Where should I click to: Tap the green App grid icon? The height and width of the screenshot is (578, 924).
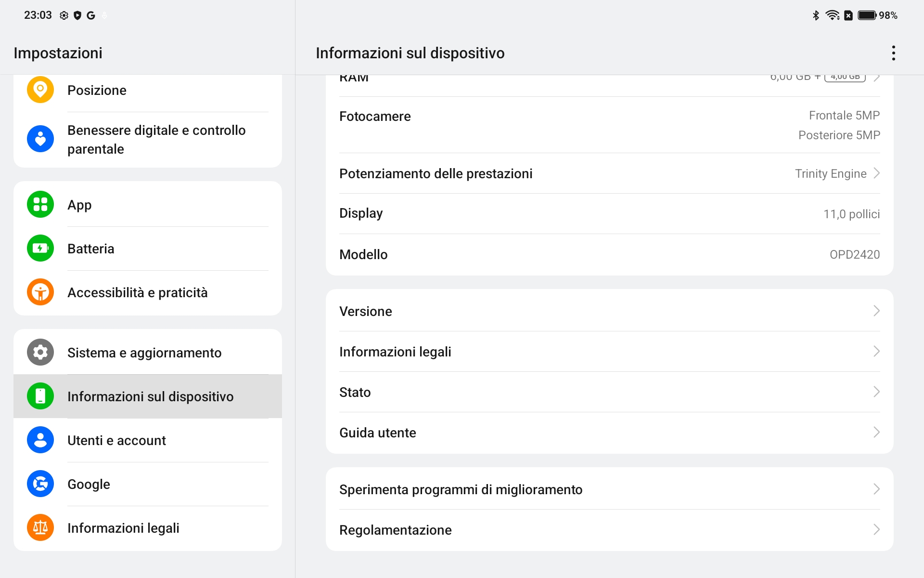coord(40,204)
